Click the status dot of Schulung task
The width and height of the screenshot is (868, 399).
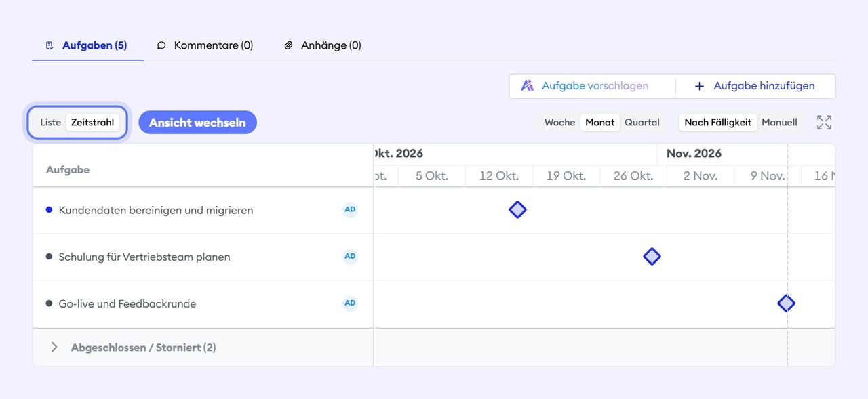click(x=49, y=257)
